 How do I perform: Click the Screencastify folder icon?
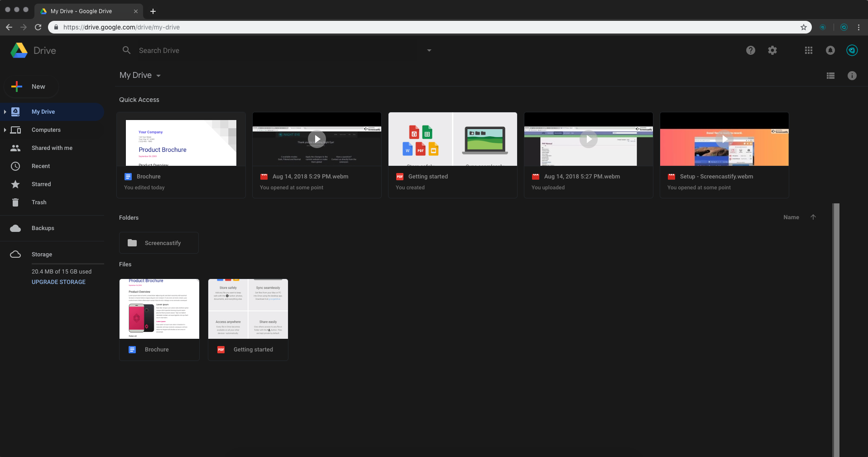pyautogui.click(x=132, y=243)
